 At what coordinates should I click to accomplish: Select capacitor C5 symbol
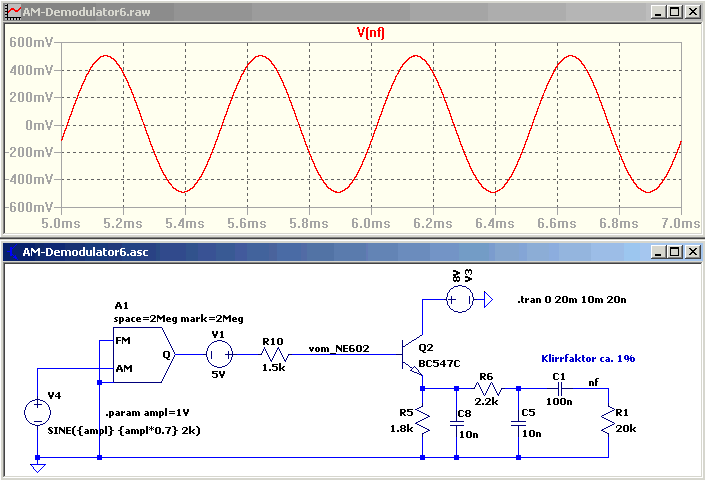(x=518, y=422)
